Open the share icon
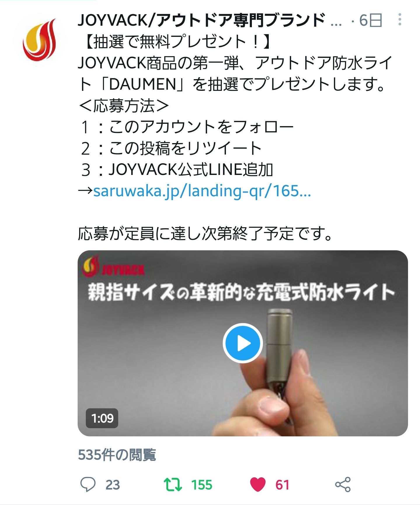 343,485
